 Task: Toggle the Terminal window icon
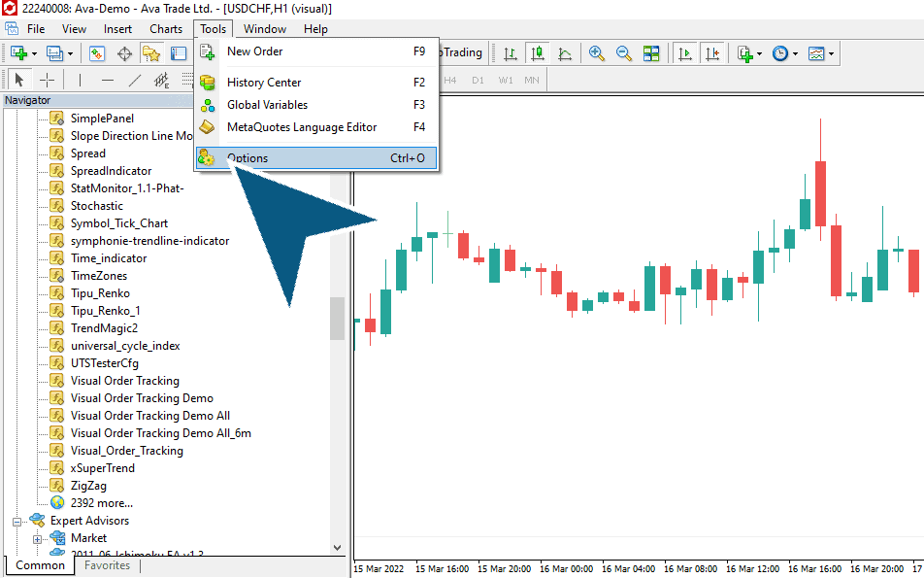(179, 53)
